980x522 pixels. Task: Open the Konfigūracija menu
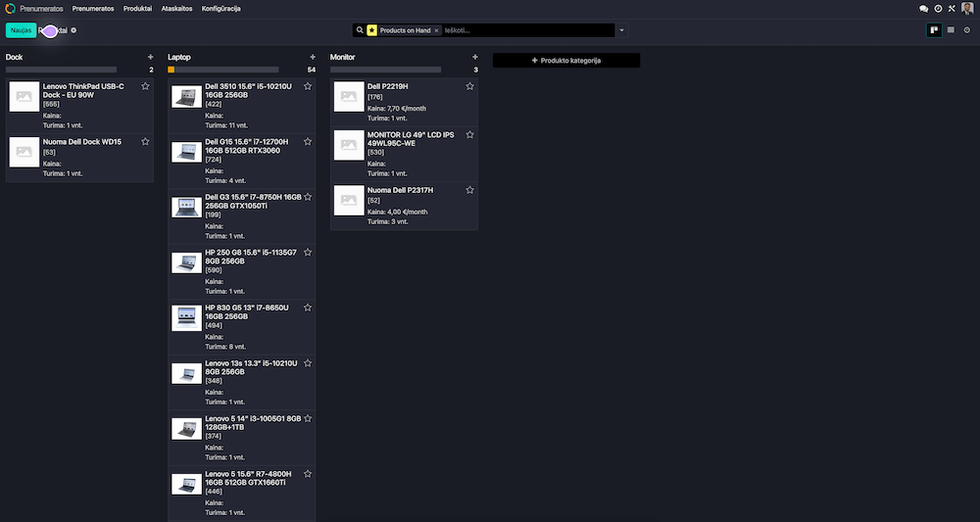(x=220, y=8)
